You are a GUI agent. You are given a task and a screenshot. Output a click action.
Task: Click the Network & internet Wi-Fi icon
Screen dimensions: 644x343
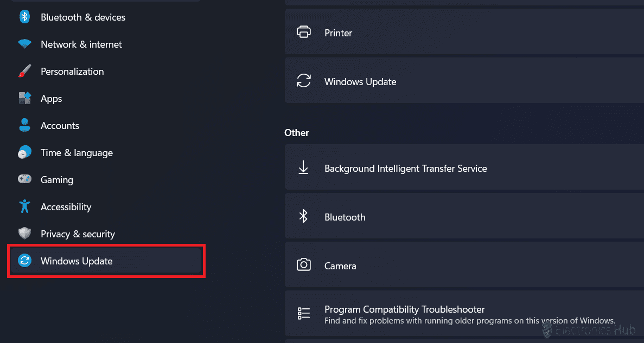[x=24, y=44]
